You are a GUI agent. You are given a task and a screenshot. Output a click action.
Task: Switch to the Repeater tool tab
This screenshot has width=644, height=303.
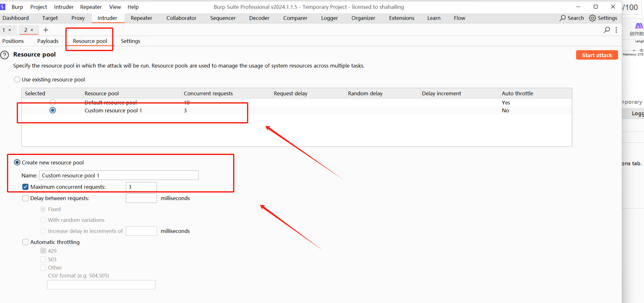[x=141, y=18]
